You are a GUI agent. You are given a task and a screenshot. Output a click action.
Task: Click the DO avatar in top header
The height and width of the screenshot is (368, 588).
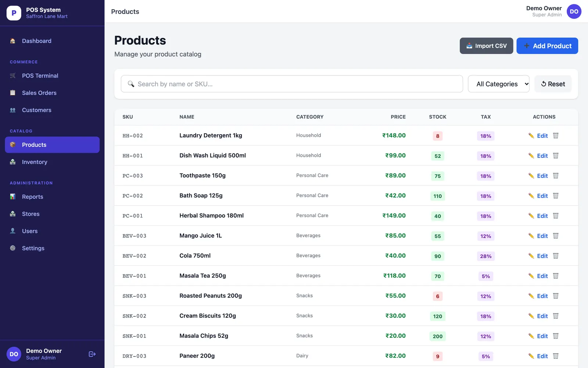point(574,11)
